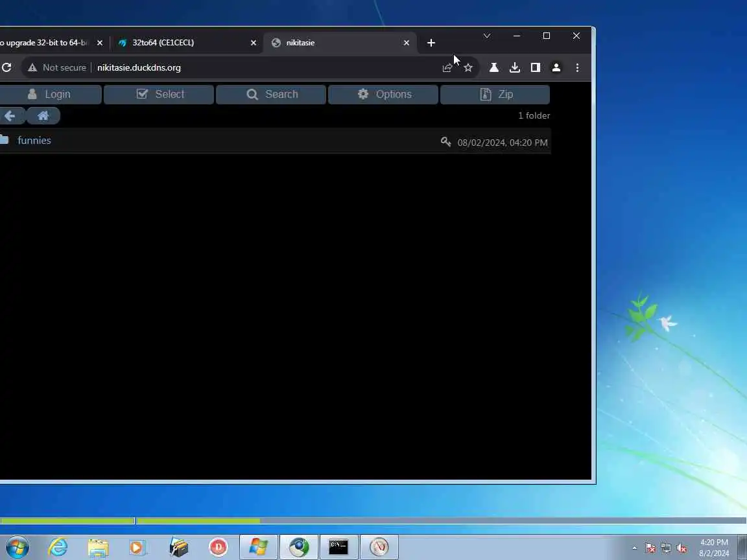Open the Command Prompt taskbar window
The image size is (747, 560).
point(338,547)
